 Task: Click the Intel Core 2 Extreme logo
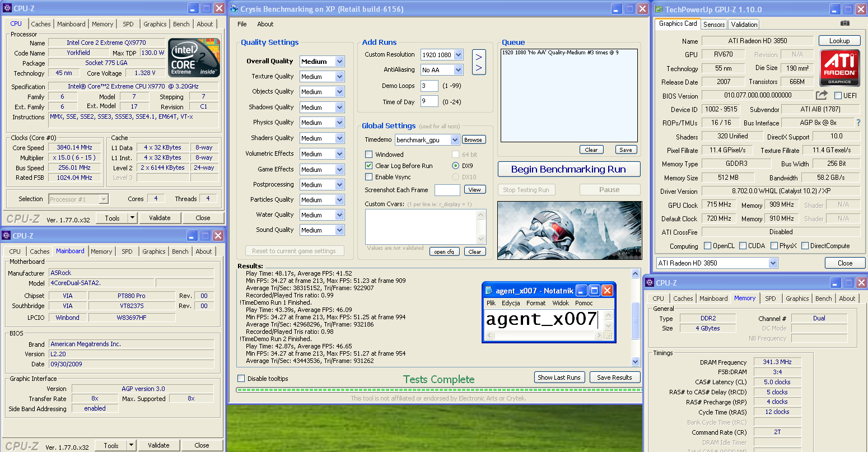tap(194, 57)
